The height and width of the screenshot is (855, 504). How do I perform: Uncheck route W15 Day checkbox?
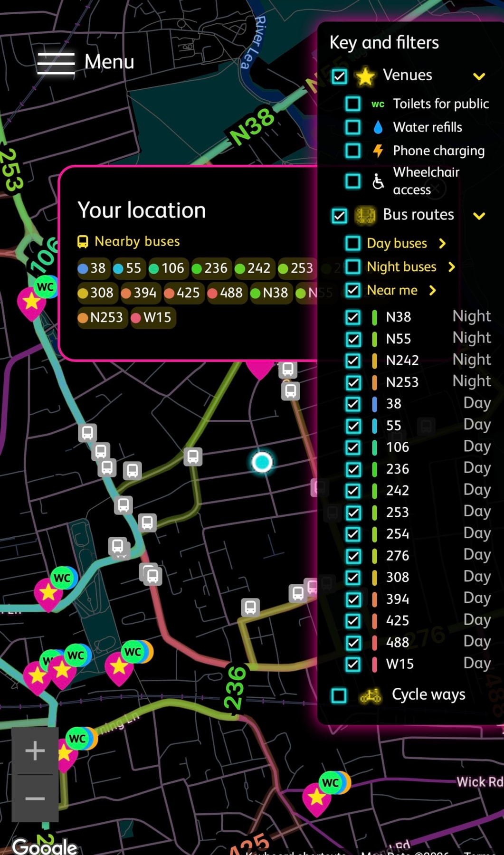tap(352, 664)
